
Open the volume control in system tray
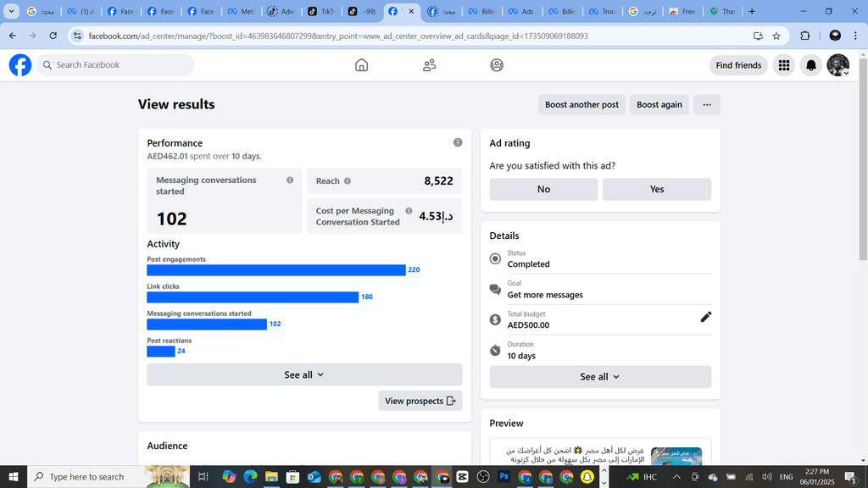766,476
